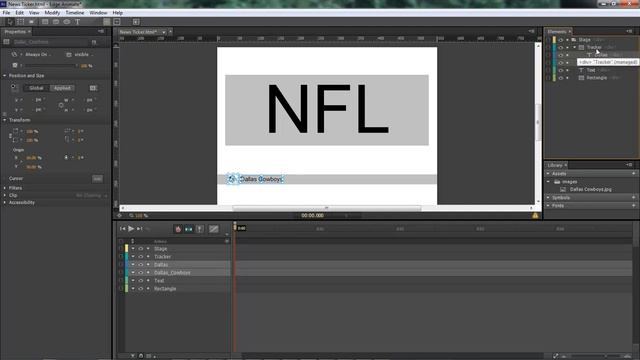Select the Text tool
The width and height of the screenshot is (640, 360).
77,22
